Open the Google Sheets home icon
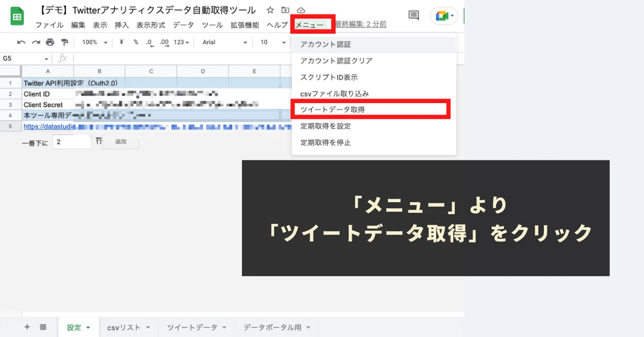The image size is (644, 337). [17, 16]
